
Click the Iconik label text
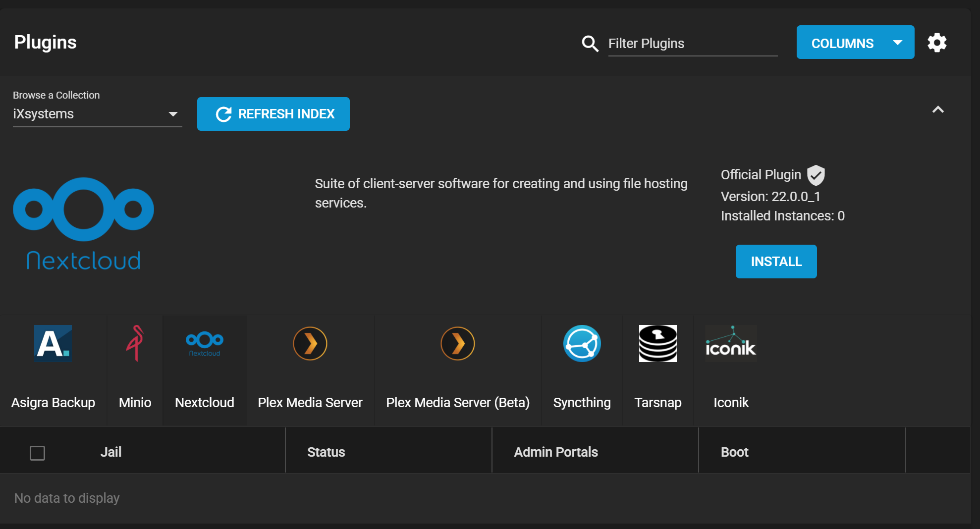coord(731,403)
